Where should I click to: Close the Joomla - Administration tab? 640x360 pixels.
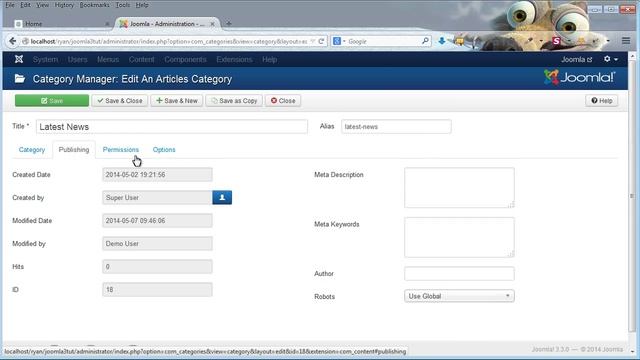coord(212,24)
